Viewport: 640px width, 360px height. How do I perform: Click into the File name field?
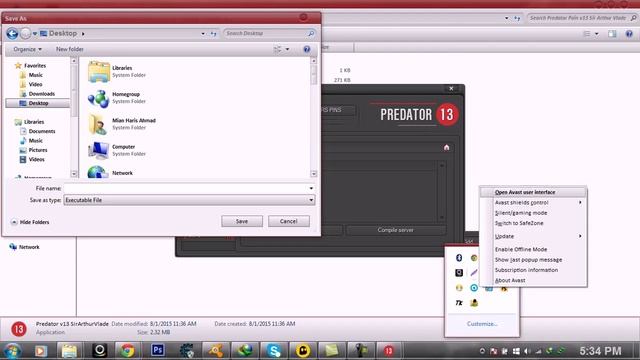click(186, 188)
